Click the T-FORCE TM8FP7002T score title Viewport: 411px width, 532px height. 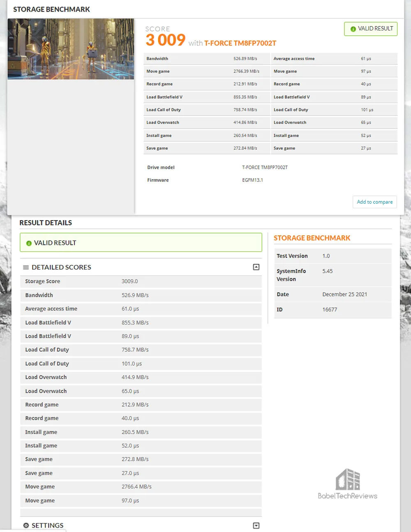pos(240,43)
